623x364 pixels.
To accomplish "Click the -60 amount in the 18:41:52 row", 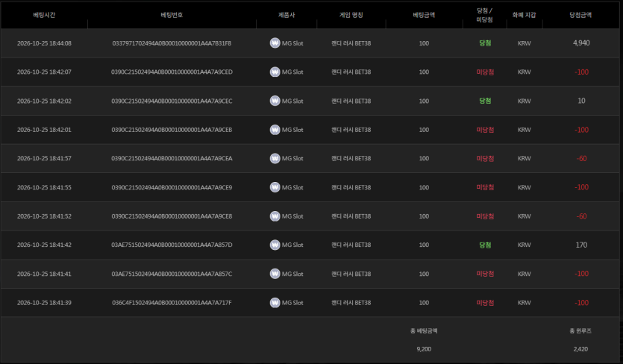I will click(x=581, y=216).
